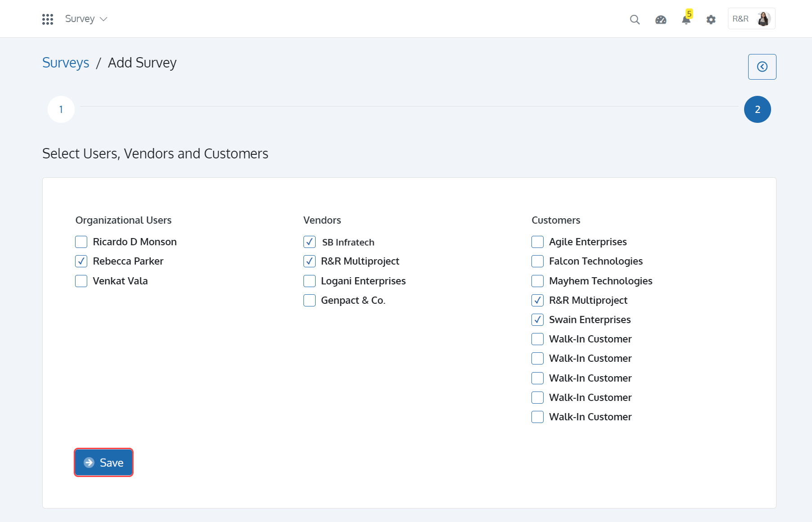Viewport: 812px width, 522px height.
Task: Click the Save button
Action: click(103, 462)
